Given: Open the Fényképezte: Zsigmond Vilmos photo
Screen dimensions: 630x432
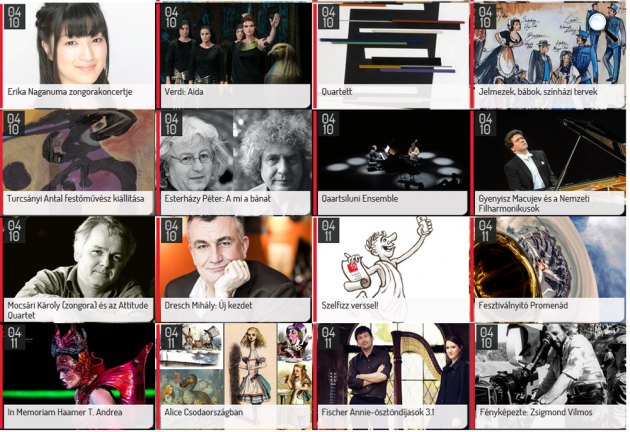Looking at the screenshot, I should pos(550,365).
